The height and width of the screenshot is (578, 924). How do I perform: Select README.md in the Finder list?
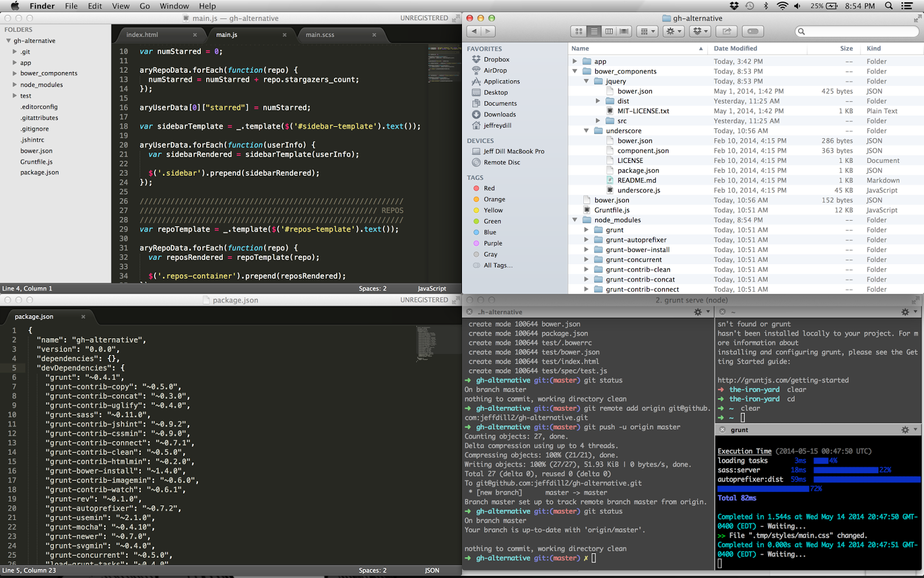tap(636, 180)
